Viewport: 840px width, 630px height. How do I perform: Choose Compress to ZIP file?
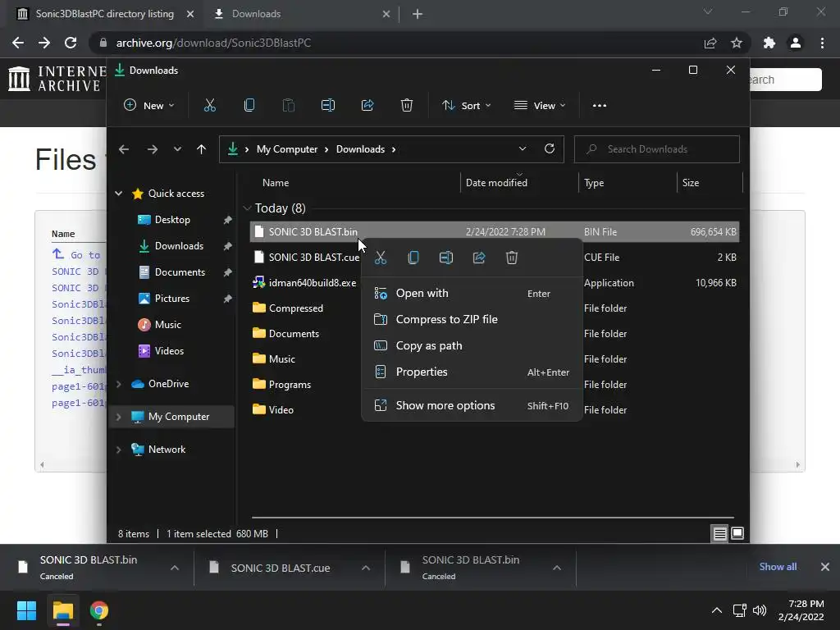click(x=472, y=319)
